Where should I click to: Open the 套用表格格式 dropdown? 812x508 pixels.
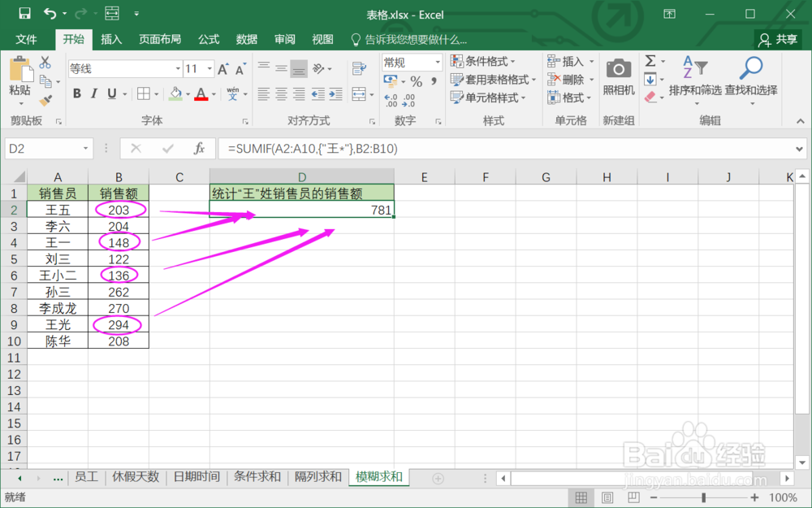pos(493,80)
